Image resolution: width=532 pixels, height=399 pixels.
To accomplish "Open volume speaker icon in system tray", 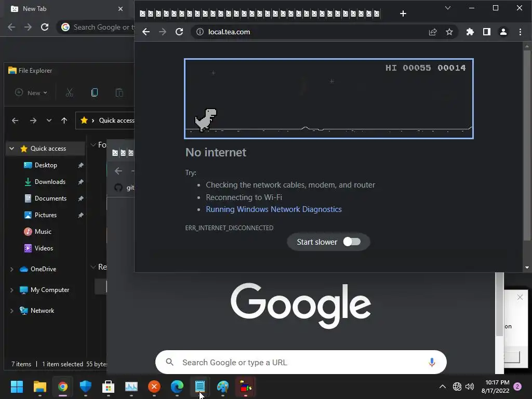I will point(470,387).
